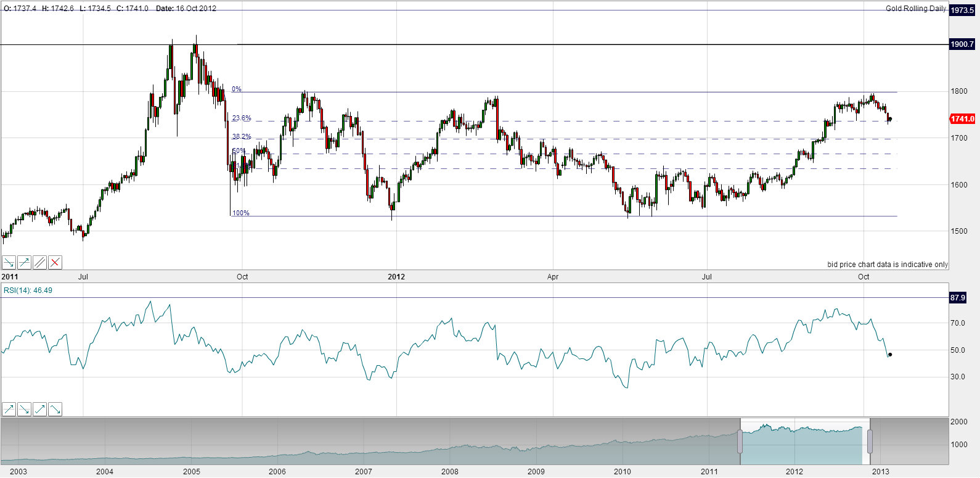Image resolution: width=980 pixels, height=478 pixels.
Task: Click the Gold Rolling Daily title
Action: [915, 9]
